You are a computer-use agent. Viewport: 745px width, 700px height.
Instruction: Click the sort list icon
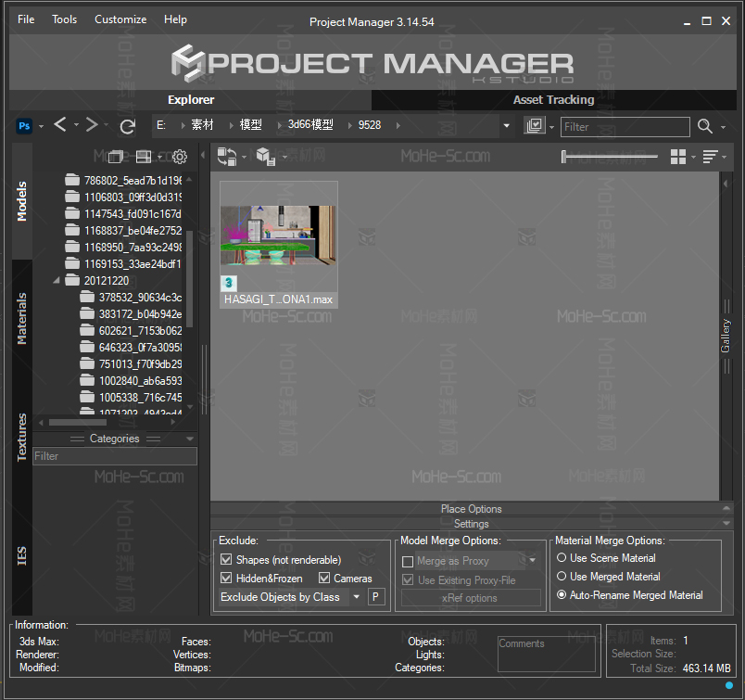[x=710, y=157]
